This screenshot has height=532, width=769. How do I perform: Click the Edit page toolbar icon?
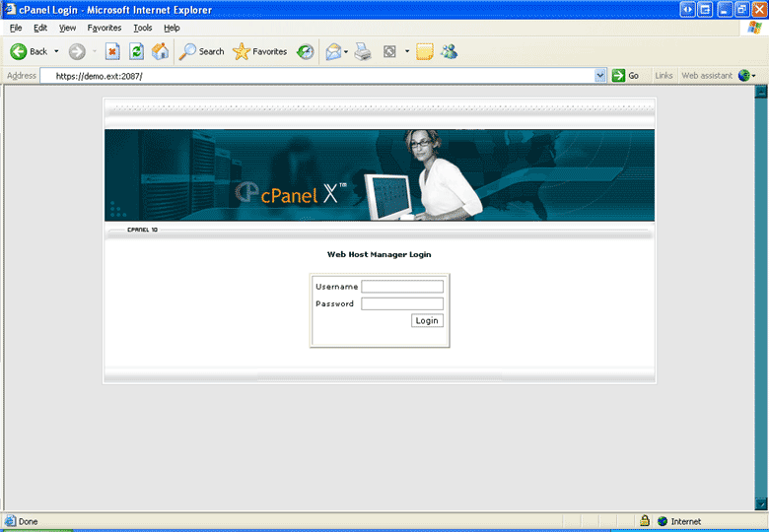[389, 51]
